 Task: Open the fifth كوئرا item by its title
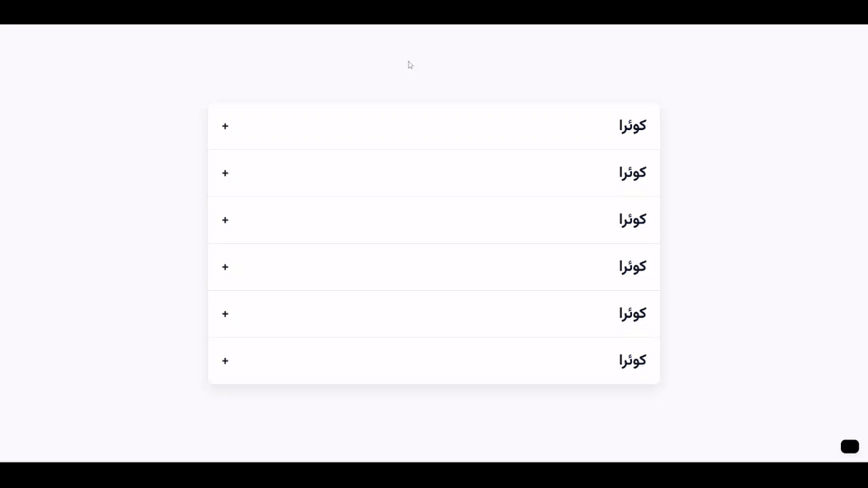pyautogui.click(x=632, y=314)
